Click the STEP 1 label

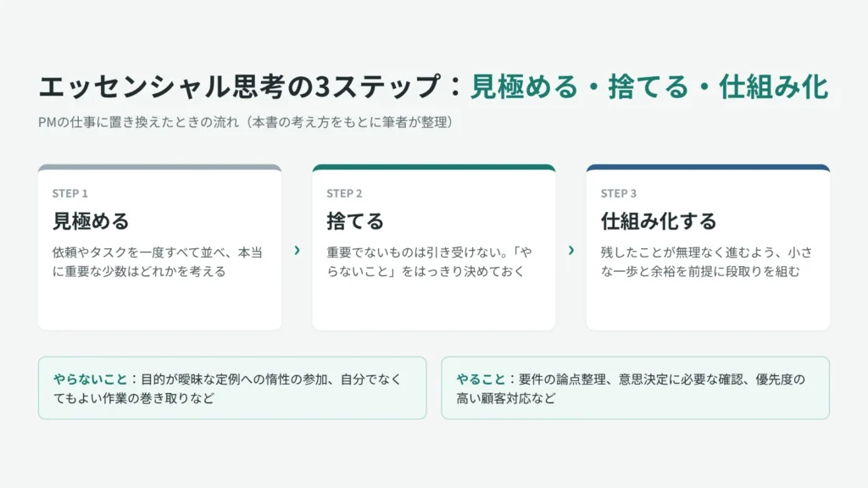click(x=70, y=194)
